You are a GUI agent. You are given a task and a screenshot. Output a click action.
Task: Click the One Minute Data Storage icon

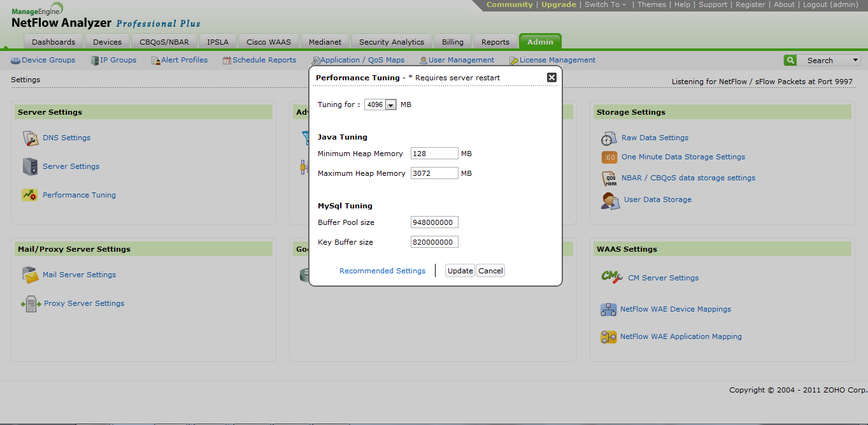point(609,157)
